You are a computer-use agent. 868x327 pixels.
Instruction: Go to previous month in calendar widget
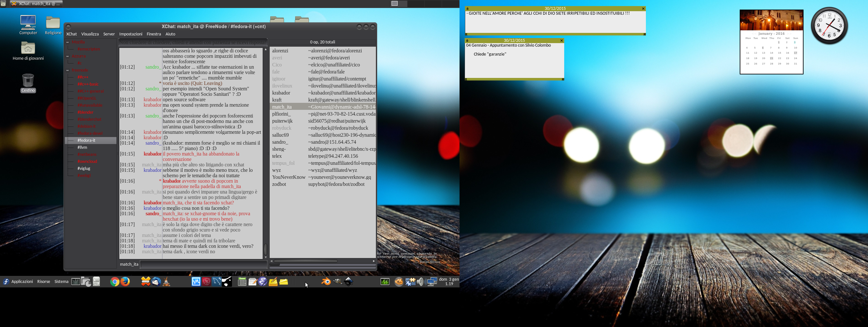tap(754, 34)
